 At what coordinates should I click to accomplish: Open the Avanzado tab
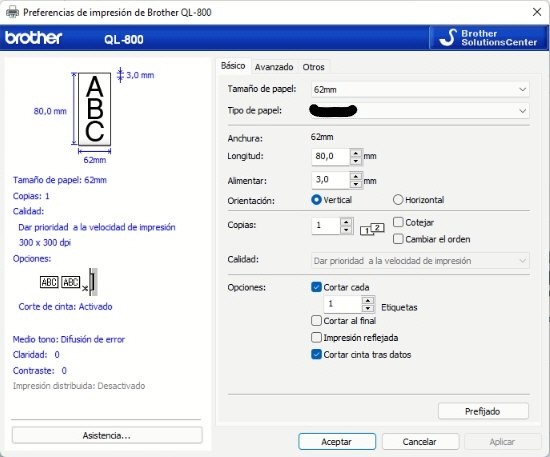pos(274,67)
